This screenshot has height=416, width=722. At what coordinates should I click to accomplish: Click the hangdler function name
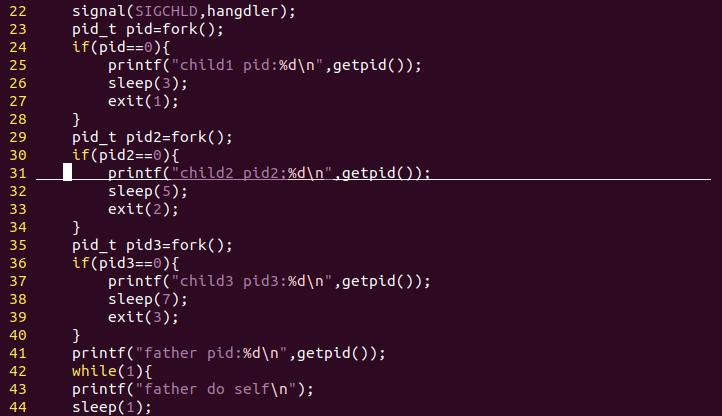point(243,11)
